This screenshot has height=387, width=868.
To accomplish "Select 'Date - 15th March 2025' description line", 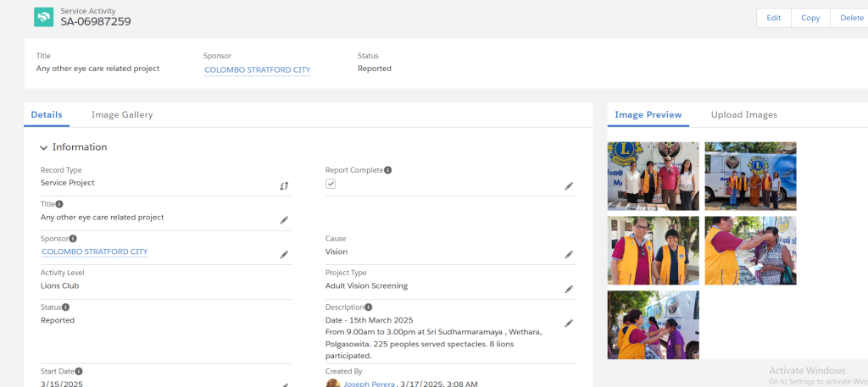I will pos(370,320).
